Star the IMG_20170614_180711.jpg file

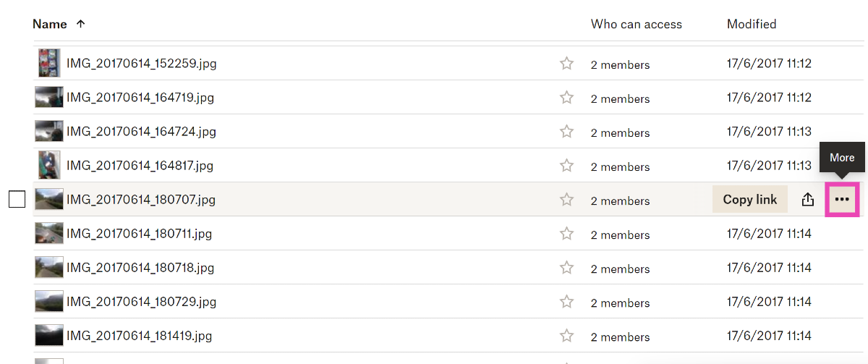[x=566, y=234]
